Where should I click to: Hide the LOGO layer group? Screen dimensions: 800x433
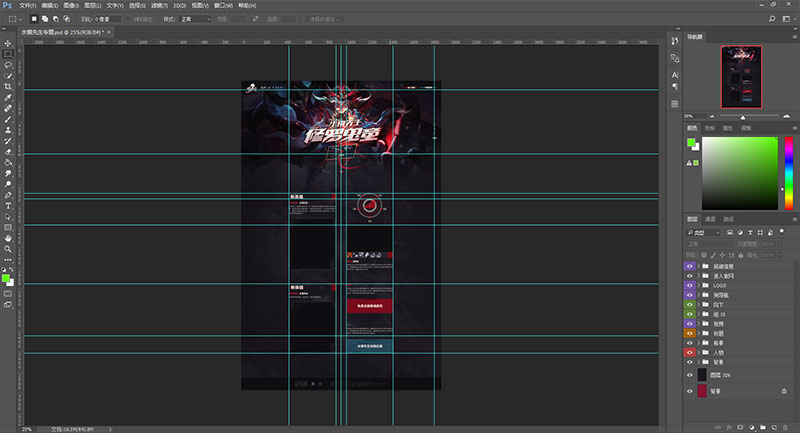pos(689,286)
